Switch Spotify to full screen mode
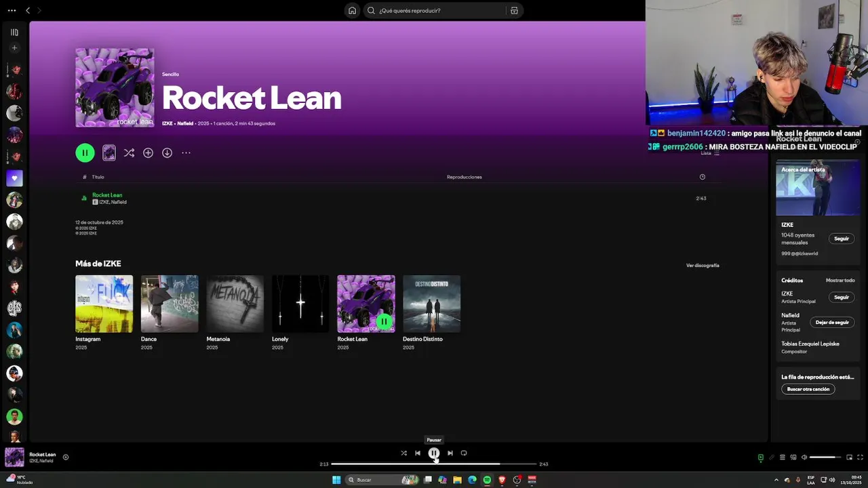The height and width of the screenshot is (488, 868). tap(861, 457)
